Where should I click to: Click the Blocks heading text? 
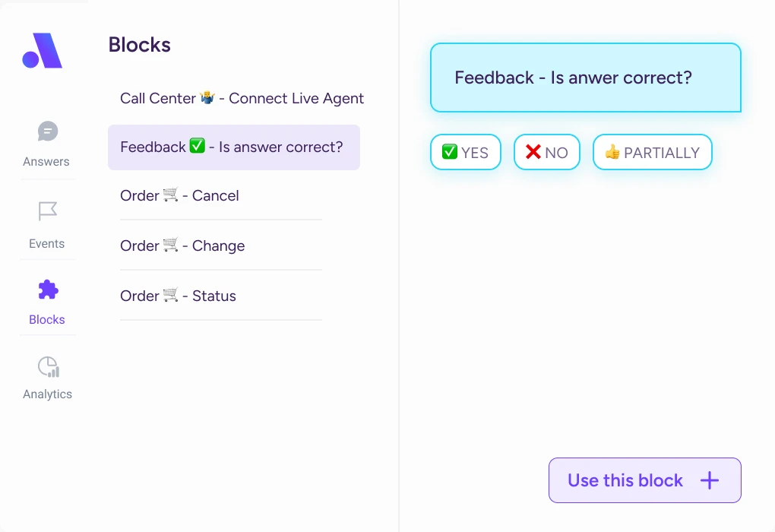(x=139, y=45)
